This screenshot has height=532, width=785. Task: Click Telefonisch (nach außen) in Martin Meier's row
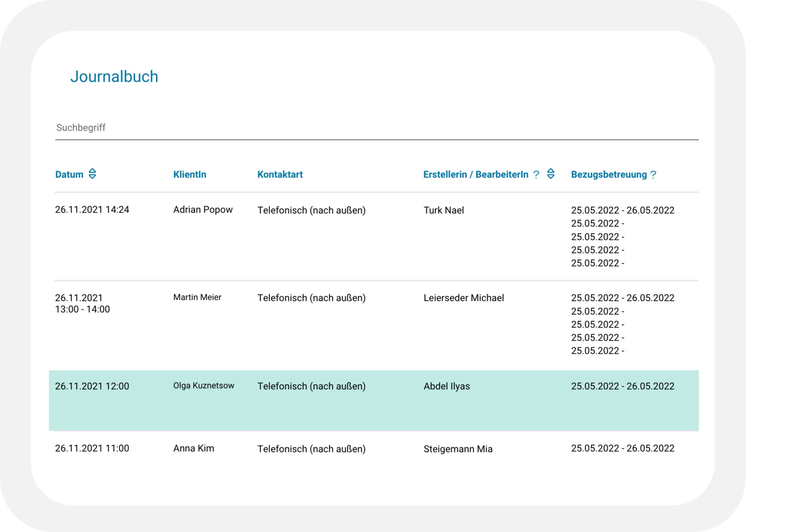(x=311, y=298)
